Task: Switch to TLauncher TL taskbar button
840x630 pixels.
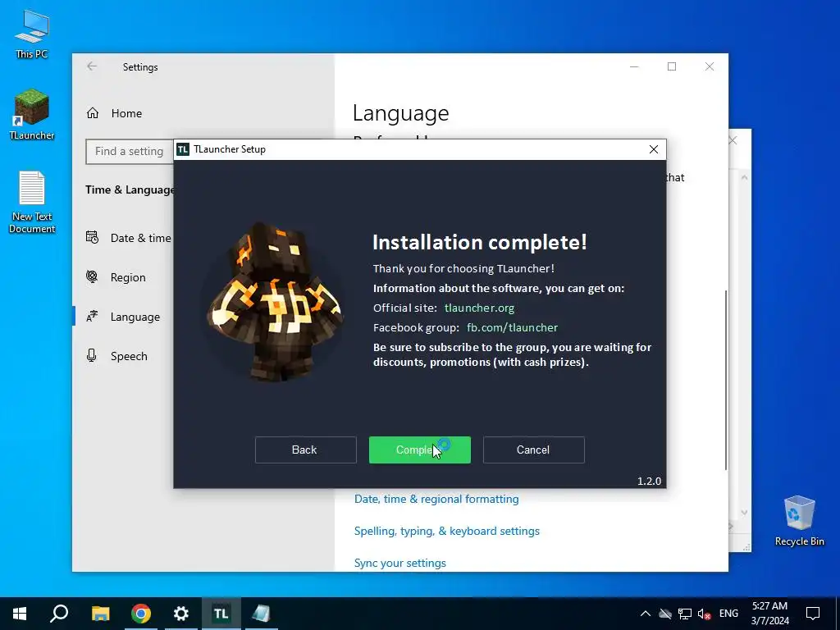Action: (x=221, y=614)
